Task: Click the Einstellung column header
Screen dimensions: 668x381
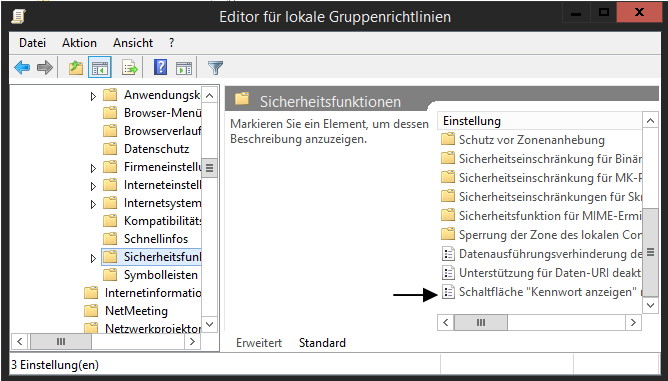Action: coord(539,121)
